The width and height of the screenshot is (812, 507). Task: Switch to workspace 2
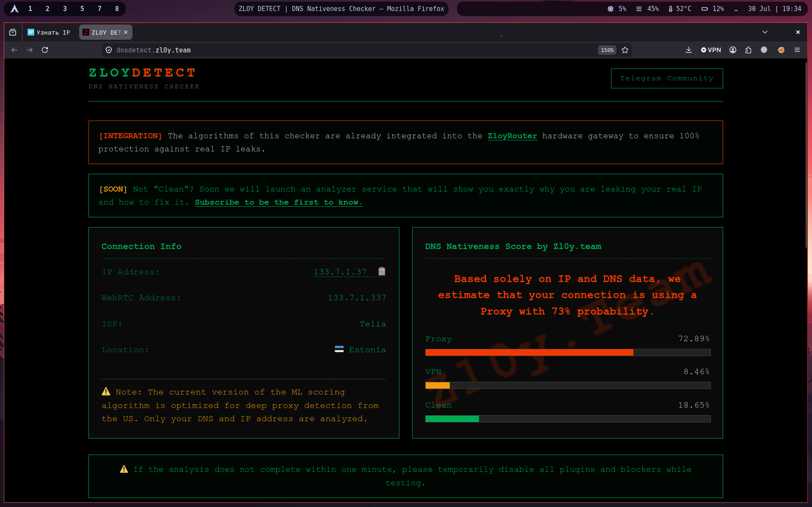click(x=47, y=8)
